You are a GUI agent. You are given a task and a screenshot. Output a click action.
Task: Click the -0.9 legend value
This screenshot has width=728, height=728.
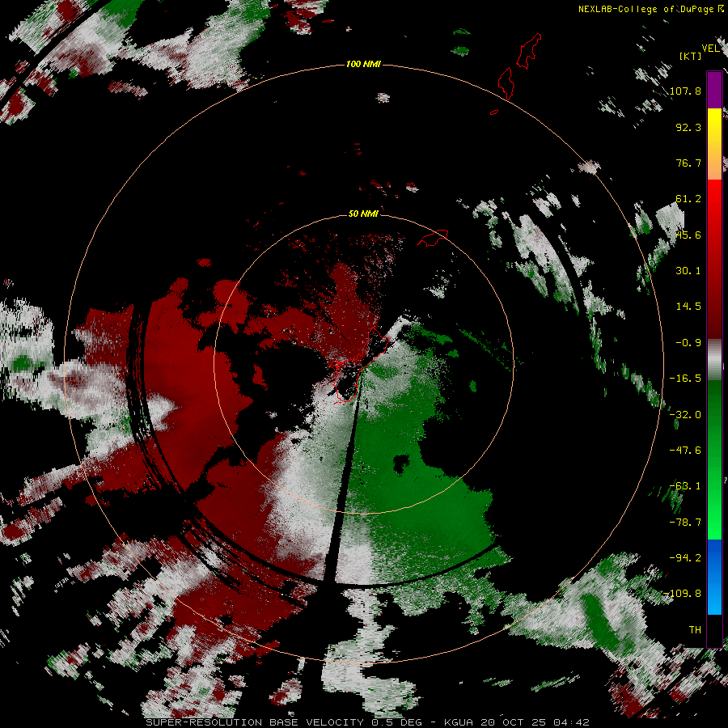(x=688, y=343)
